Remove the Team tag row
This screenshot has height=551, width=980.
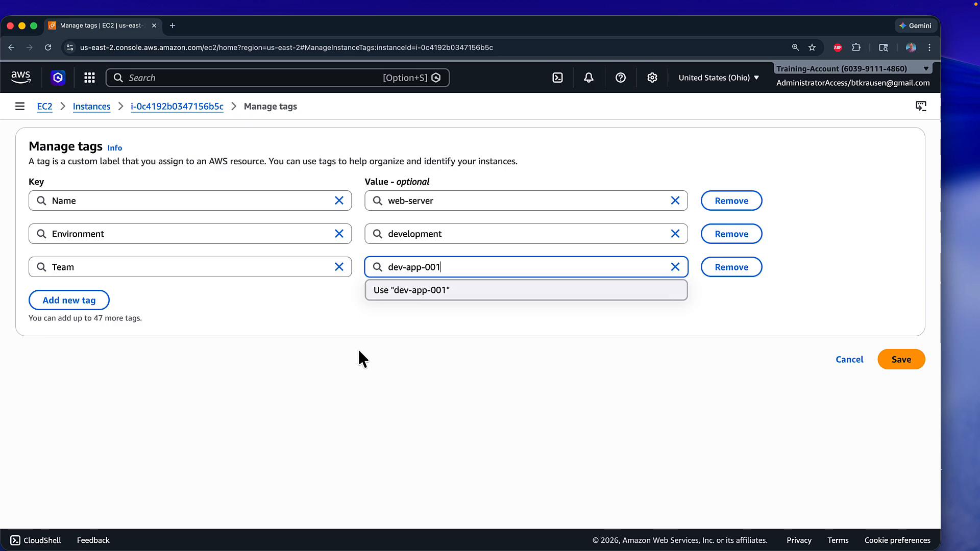point(731,267)
